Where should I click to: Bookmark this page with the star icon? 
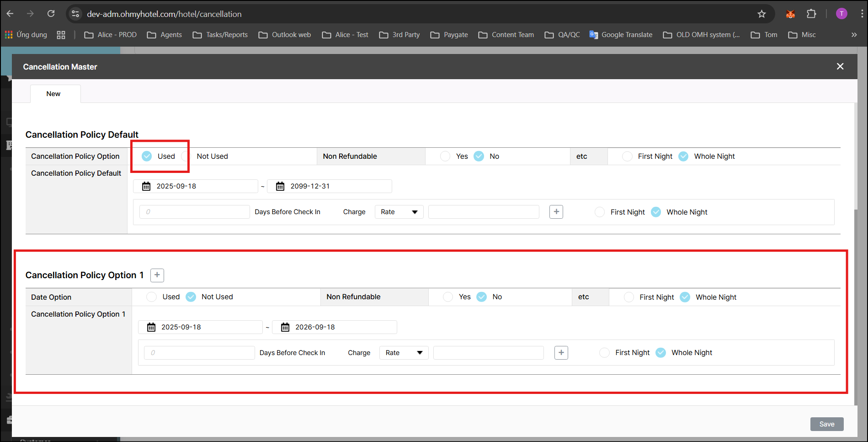(761, 14)
